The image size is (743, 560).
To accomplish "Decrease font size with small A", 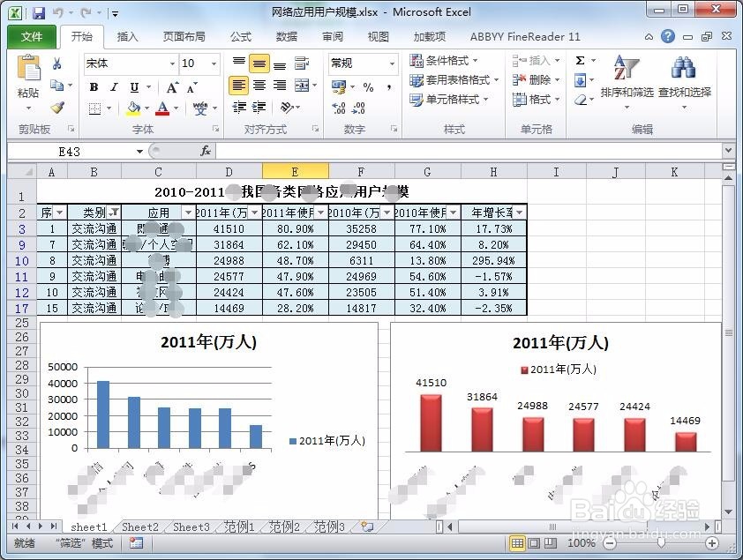I will (191, 87).
